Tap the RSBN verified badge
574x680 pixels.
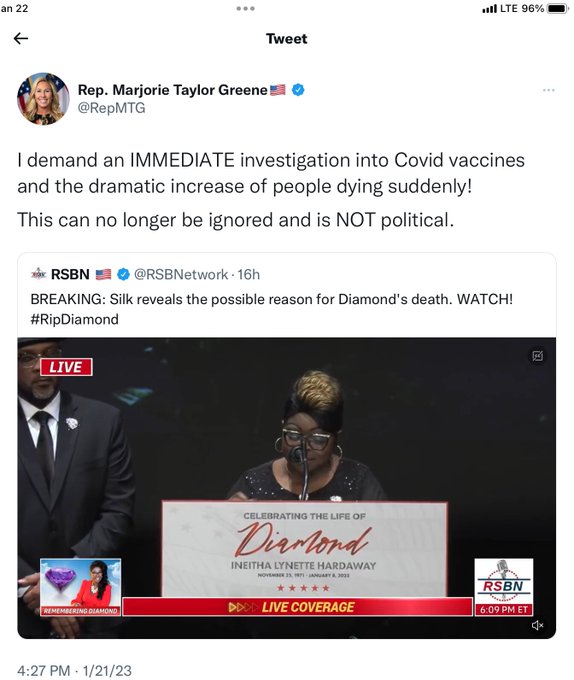tap(124, 274)
